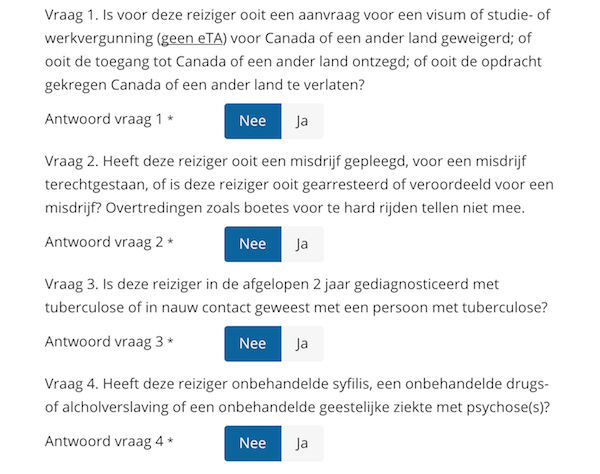600x474 pixels.
Task: Select Ja for Antwoord vraag 1
Action: (x=302, y=121)
